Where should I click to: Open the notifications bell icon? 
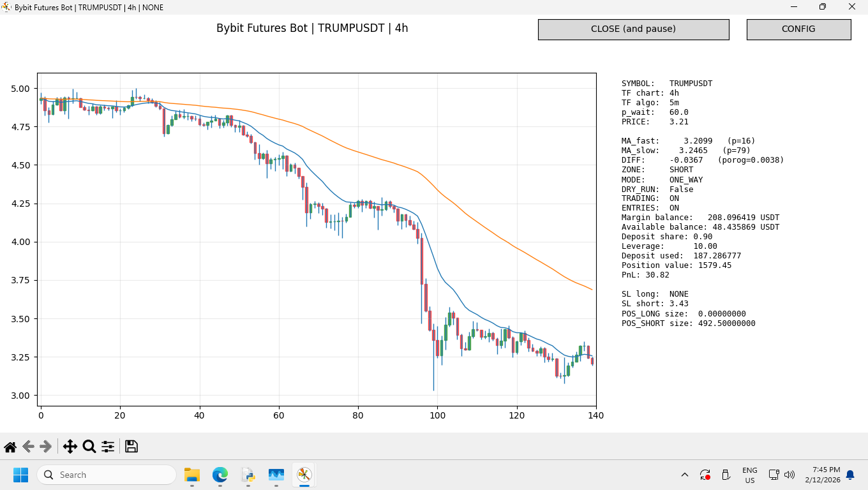click(850, 475)
